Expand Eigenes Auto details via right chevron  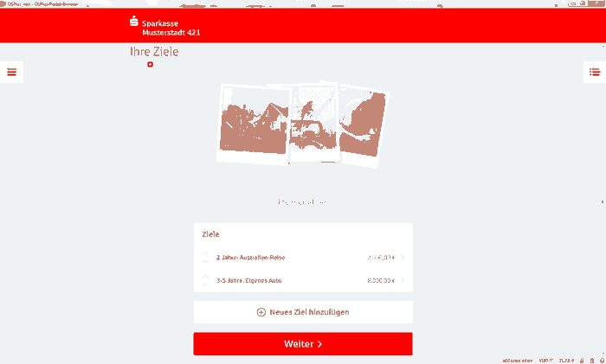tap(403, 281)
